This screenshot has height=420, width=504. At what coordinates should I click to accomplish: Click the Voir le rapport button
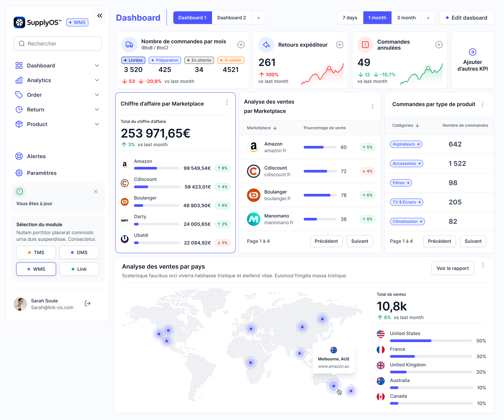[x=452, y=268]
